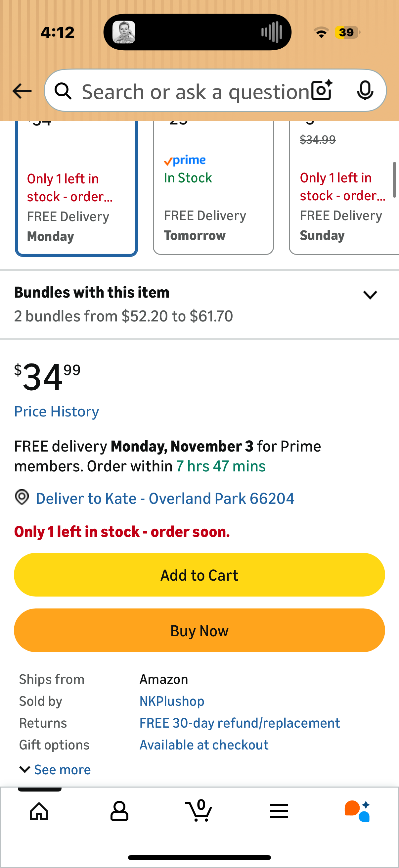Tap the microphone voice search icon
The image size is (399, 868).
coord(365,91)
